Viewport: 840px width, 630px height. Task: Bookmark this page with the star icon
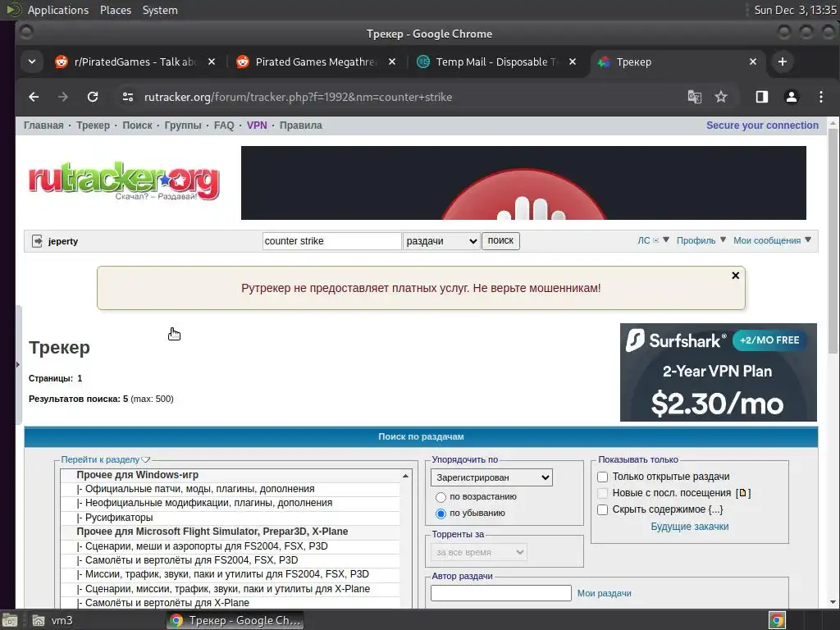[x=721, y=97]
